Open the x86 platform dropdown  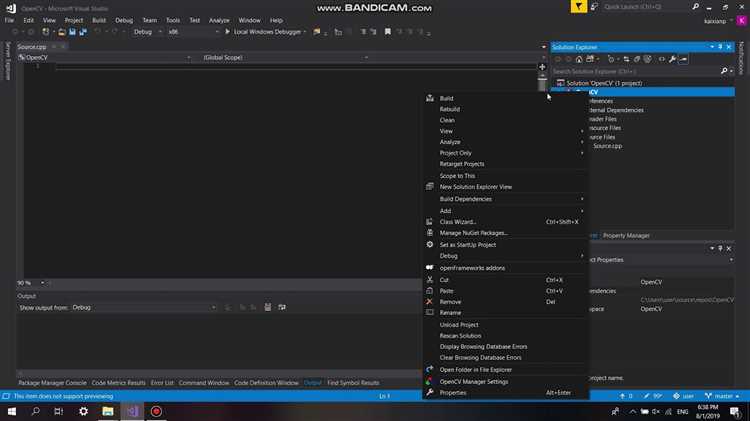click(193, 32)
